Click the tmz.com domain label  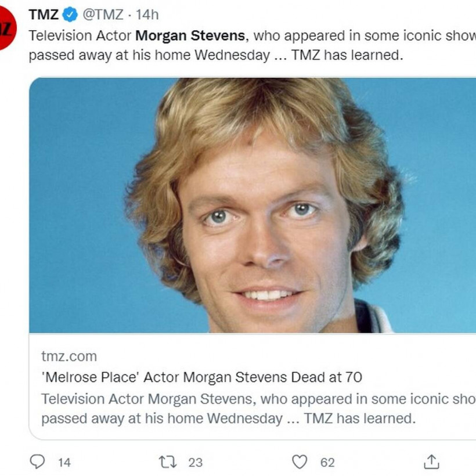(x=69, y=356)
